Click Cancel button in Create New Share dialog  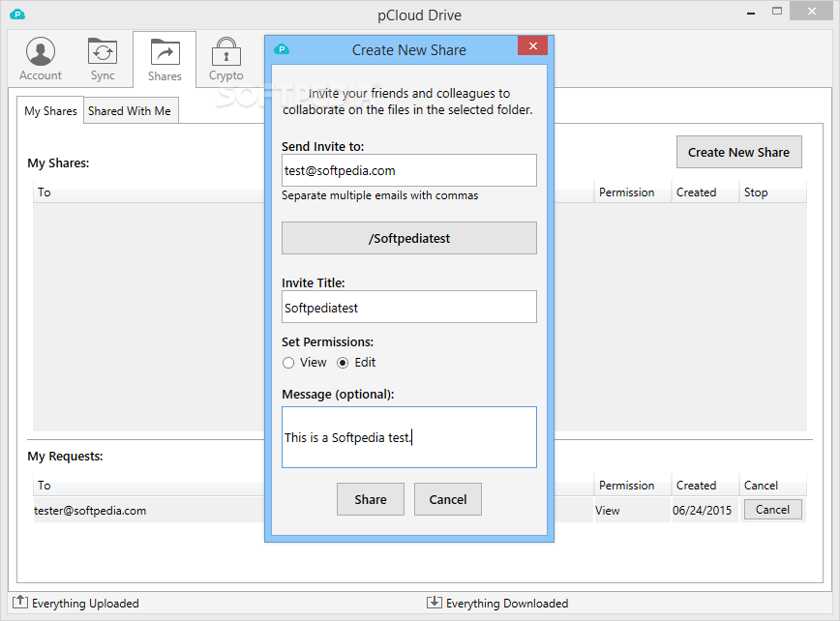448,499
